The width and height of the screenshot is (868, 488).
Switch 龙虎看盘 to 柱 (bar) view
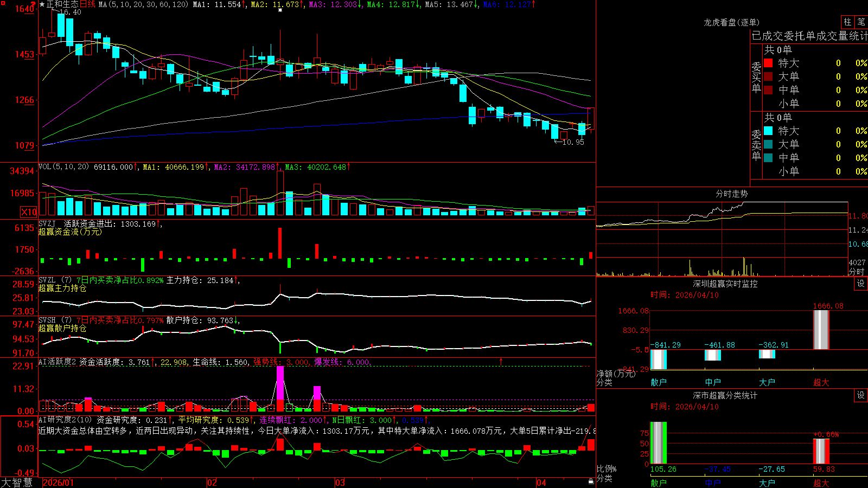click(847, 22)
